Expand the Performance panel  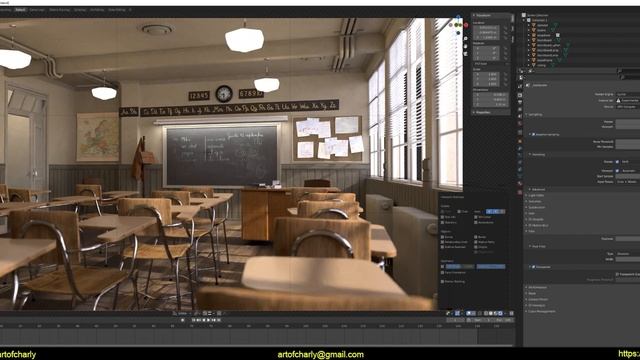pyautogui.click(x=536, y=287)
